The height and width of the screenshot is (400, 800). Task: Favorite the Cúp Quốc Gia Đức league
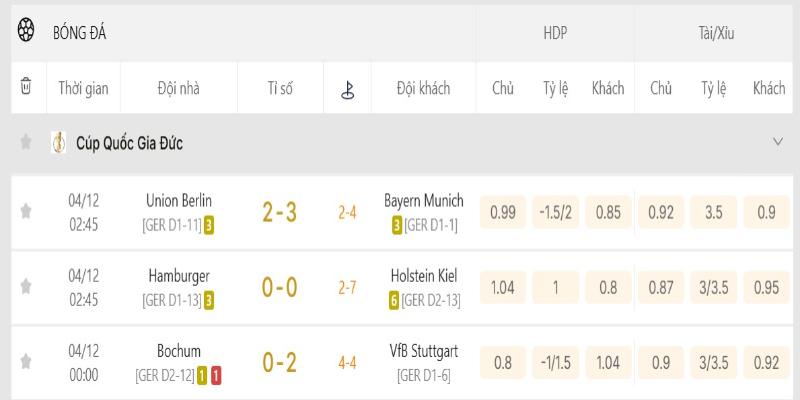pos(26,143)
